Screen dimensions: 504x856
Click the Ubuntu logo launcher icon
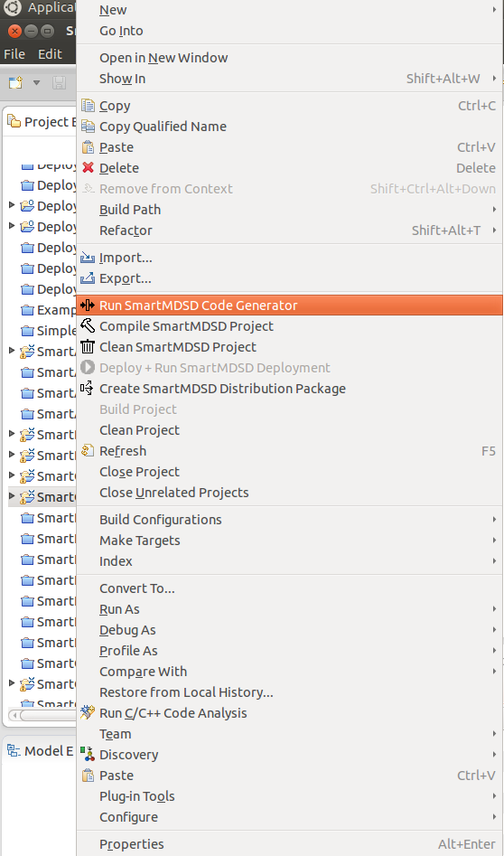tap(12, 7)
